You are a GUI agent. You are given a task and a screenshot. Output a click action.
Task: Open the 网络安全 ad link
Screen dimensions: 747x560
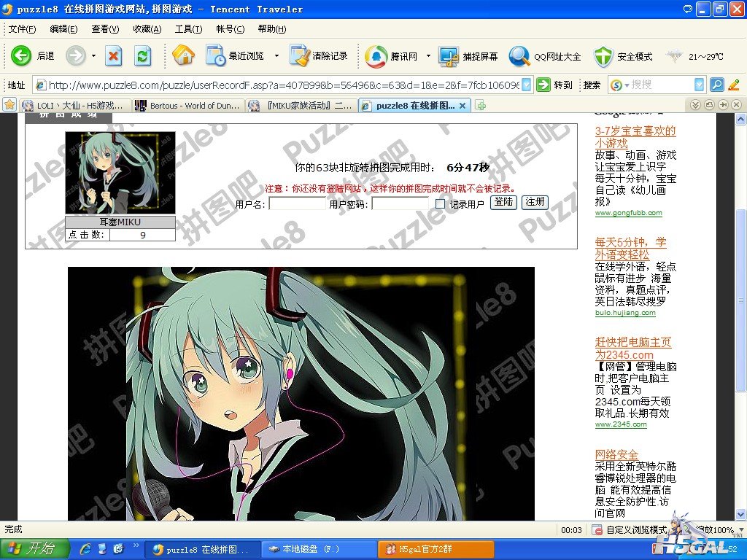pos(616,454)
